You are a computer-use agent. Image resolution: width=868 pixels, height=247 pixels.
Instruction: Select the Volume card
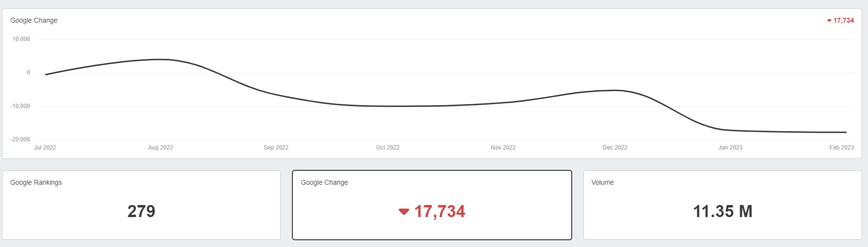722,205
